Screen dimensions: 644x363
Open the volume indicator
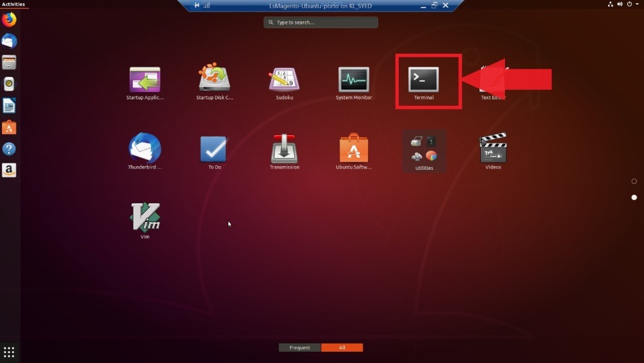(619, 4)
